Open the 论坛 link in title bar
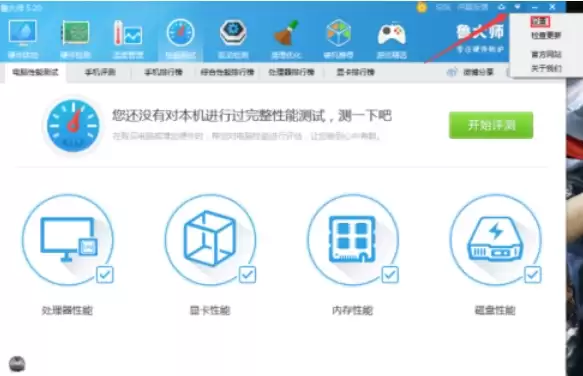 [x=443, y=7]
